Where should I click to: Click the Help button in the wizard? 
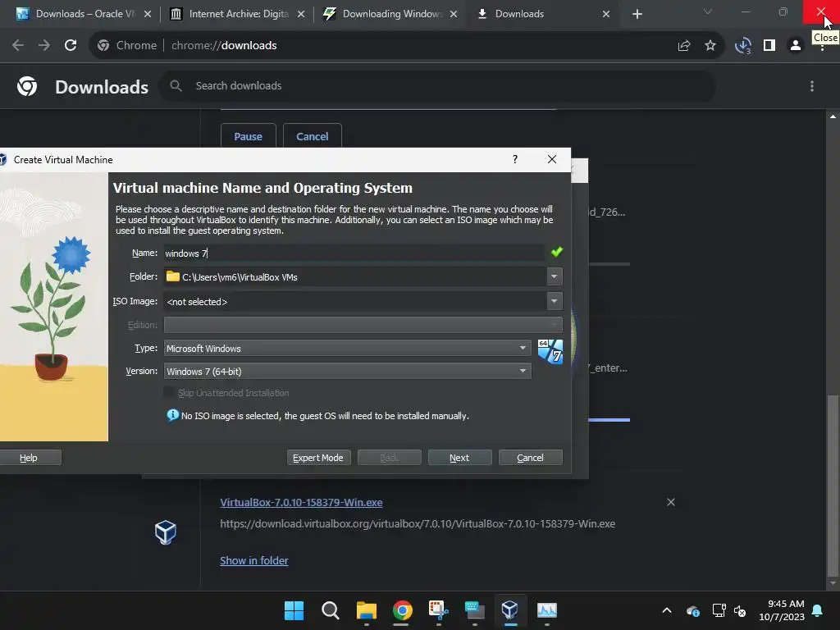(x=29, y=458)
